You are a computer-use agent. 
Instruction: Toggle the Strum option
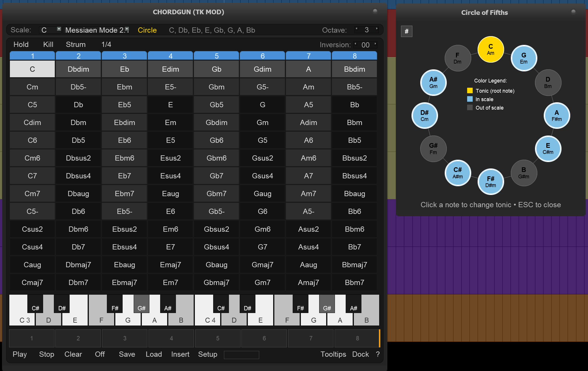coord(75,44)
